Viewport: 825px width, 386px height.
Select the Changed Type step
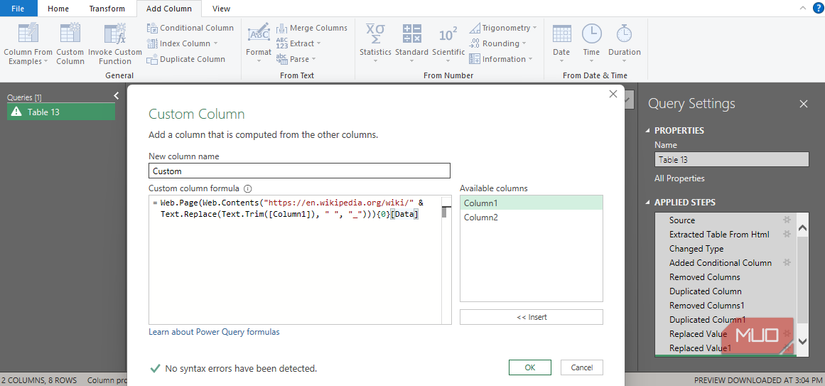tap(696, 248)
